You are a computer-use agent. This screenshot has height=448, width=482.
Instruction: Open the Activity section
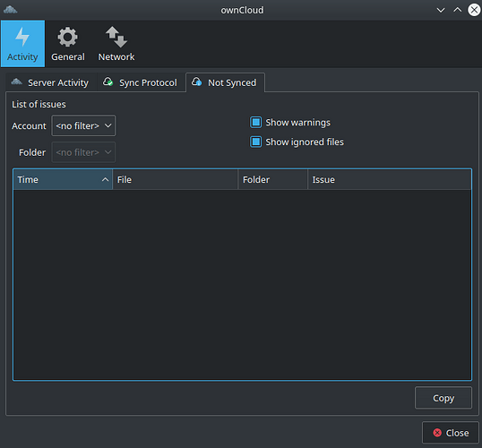[x=22, y=44]
